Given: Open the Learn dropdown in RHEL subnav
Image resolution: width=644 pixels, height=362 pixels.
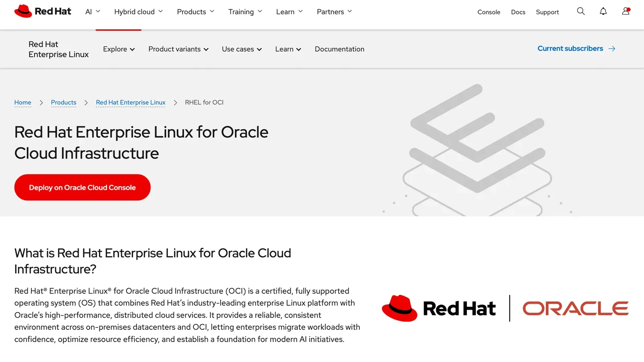Looking at the screenshot, I should tap(288, 49).
